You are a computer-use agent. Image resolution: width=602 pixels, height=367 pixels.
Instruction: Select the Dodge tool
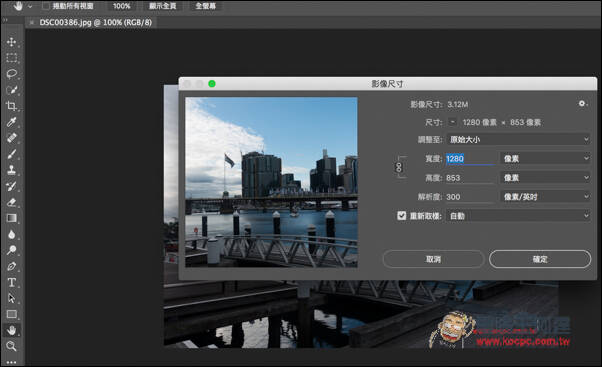12,250
